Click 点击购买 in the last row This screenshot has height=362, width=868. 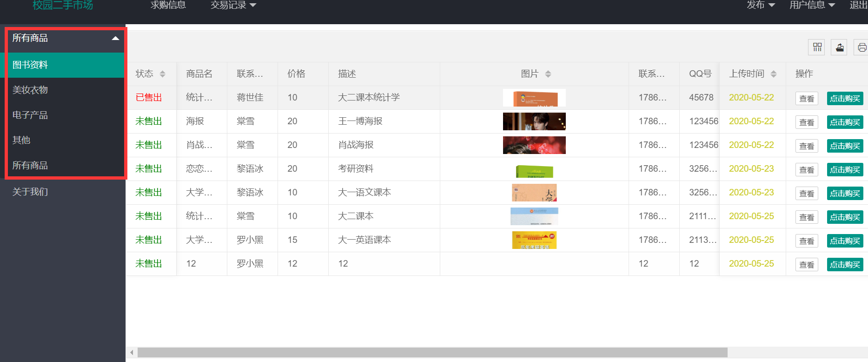point(845,265)
